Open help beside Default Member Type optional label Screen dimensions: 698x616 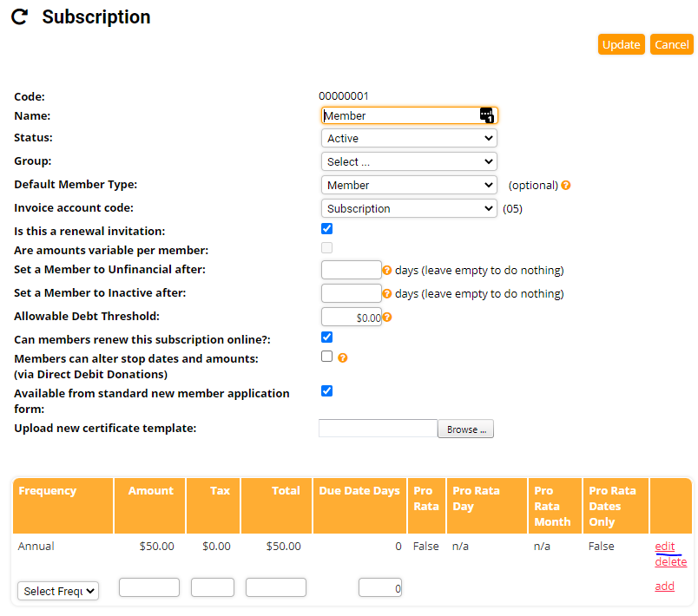pos(566,185)
